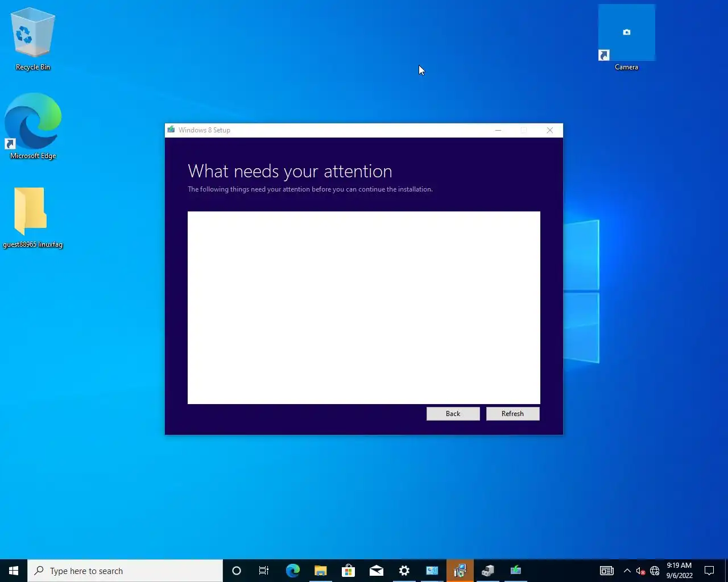Open File Explorer from the taskbar

320,571
